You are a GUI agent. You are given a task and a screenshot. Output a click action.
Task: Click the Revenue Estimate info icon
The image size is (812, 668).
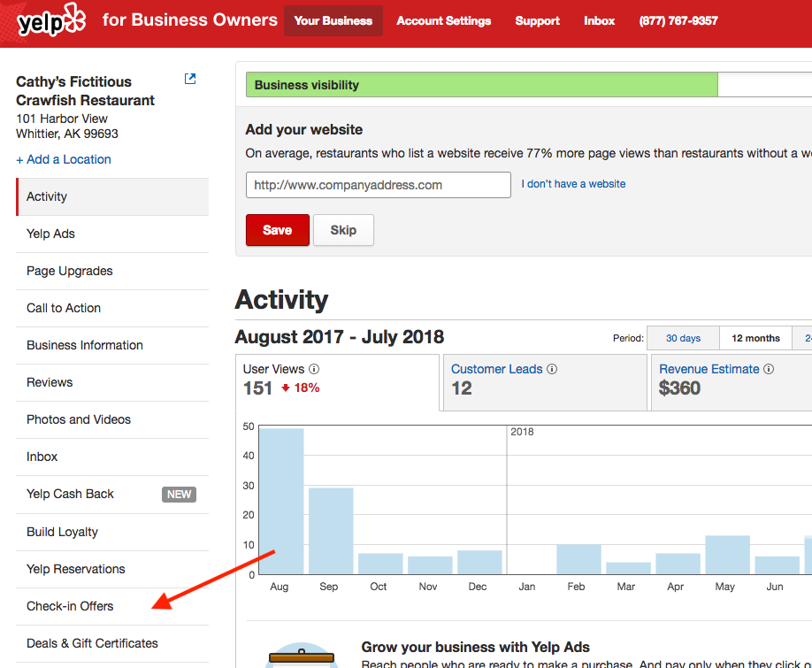click(x=769, y=369)
